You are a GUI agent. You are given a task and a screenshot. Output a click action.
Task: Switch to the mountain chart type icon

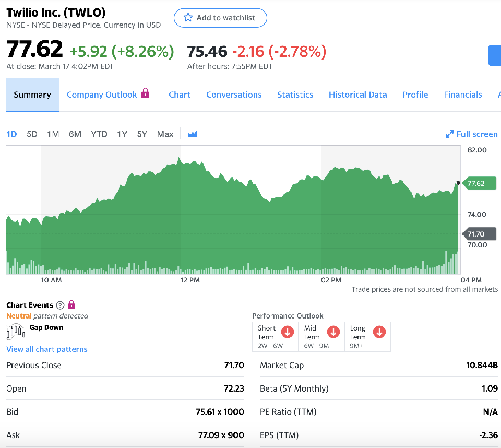pos(193,134)
